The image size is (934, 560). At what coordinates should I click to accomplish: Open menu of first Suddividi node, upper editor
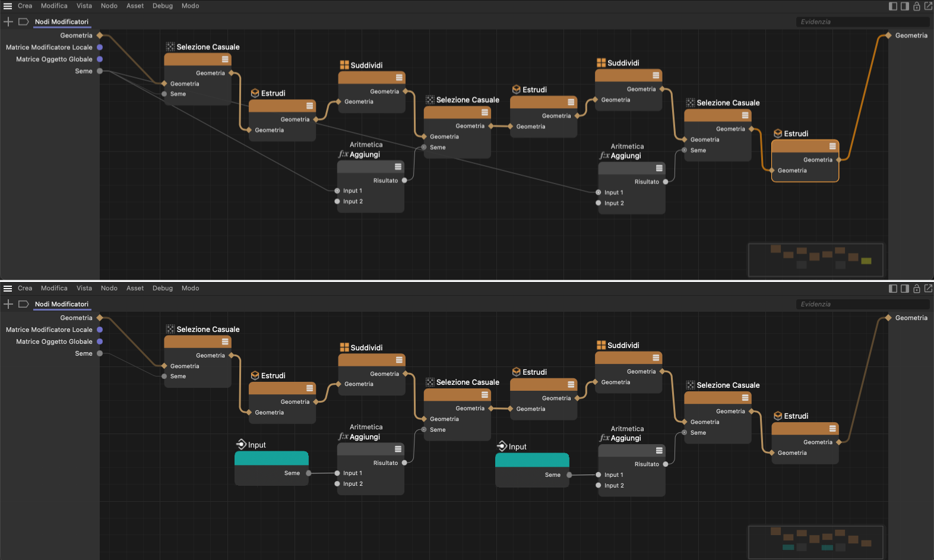(399, 78)
